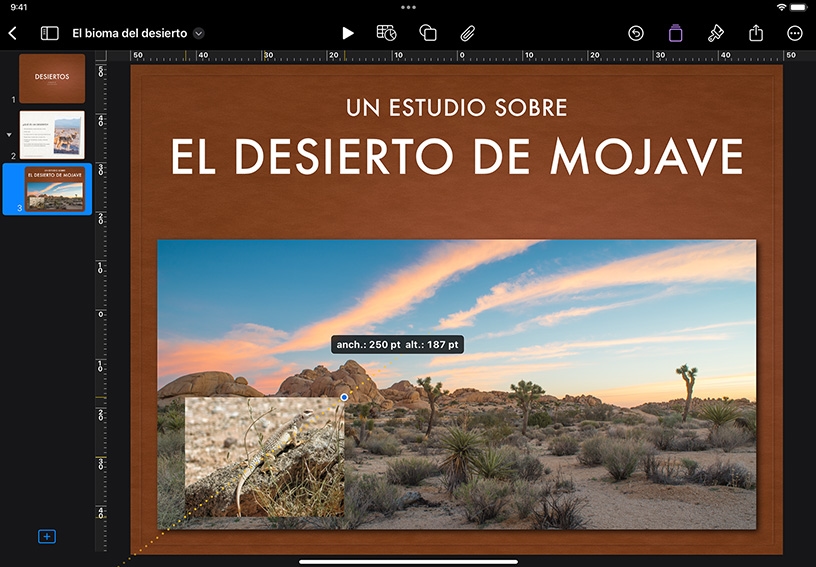This screenshot has height=567, width=816.
Task: Undo the last action
Action: click(635, 33)
